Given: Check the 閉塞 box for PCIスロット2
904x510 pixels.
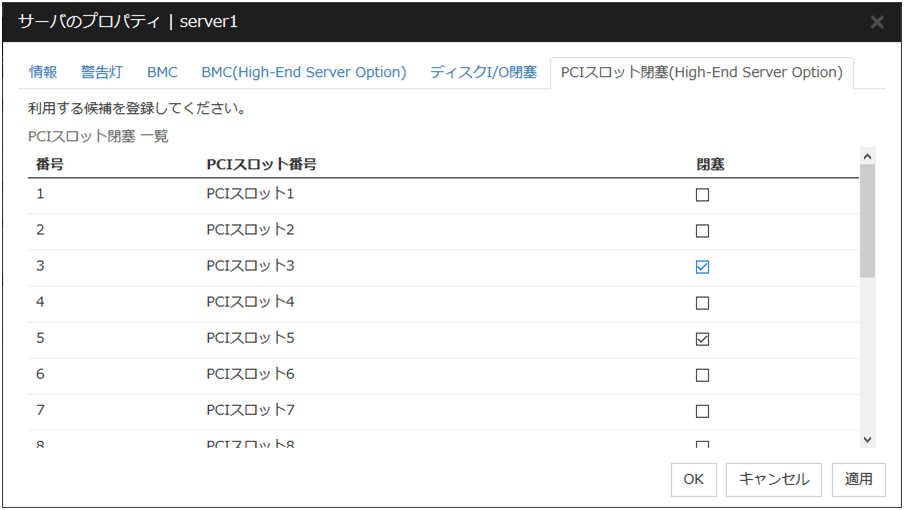Looking at the screenshot, I should click(x=702, y=231).
